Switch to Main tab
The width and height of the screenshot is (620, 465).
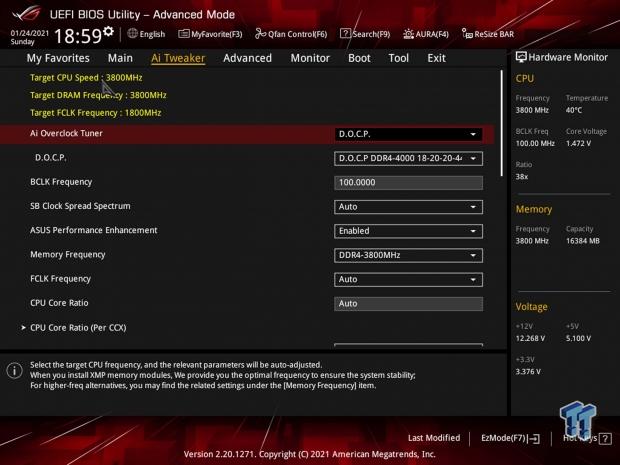120,58
